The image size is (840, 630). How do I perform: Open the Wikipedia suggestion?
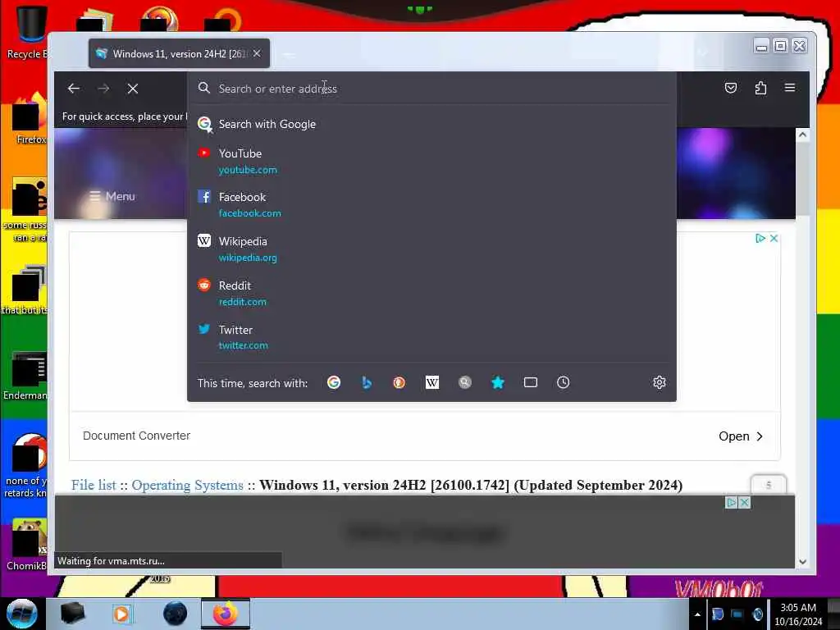(x=431, y=249)
